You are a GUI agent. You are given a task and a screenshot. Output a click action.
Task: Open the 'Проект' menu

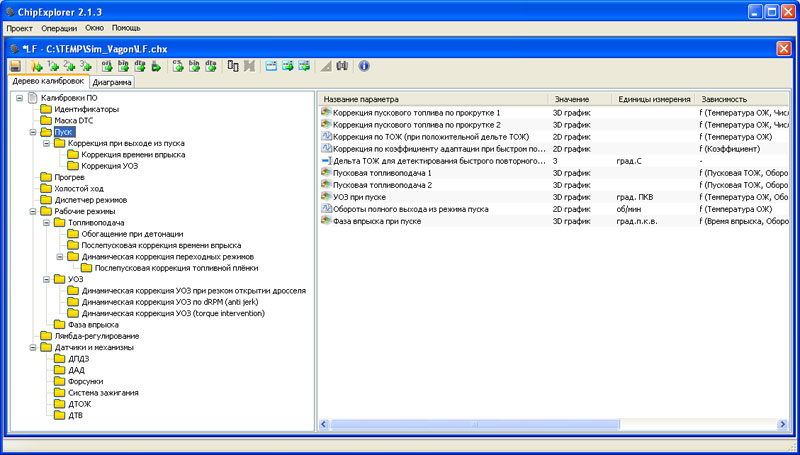19,30
